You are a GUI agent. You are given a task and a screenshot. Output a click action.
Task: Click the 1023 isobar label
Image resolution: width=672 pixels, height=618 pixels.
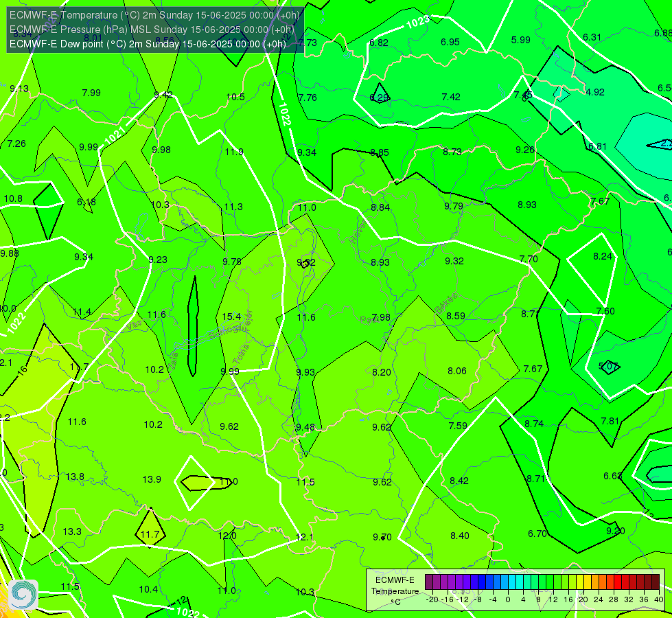pos(417,22)
